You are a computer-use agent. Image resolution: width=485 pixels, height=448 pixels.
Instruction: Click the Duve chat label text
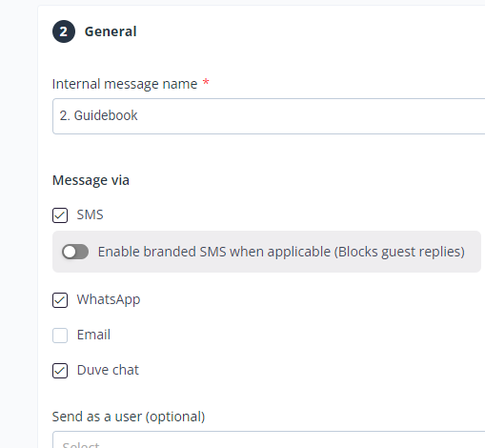108,370
